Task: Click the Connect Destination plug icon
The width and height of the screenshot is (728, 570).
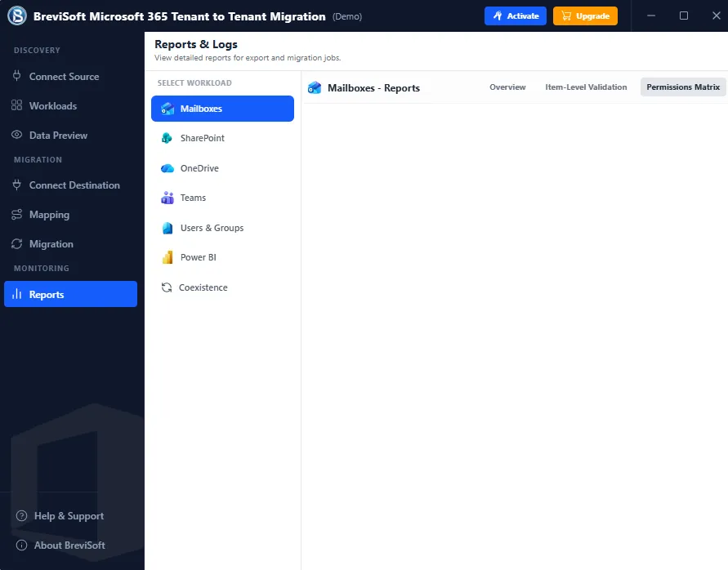Action: click(16, 185)
